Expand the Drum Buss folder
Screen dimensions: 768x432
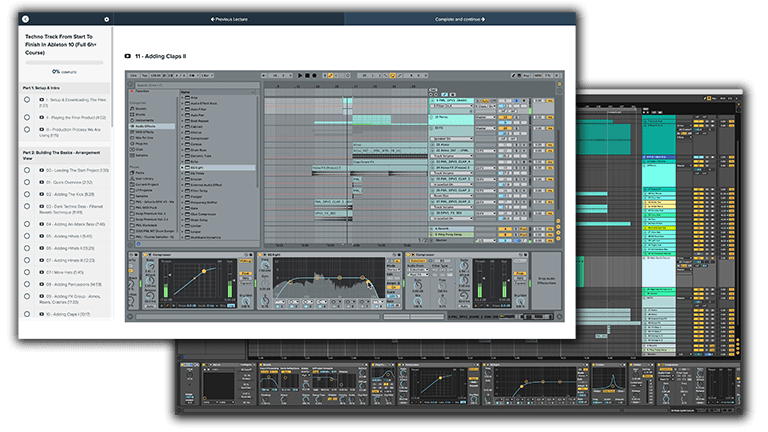coord(182,150)
